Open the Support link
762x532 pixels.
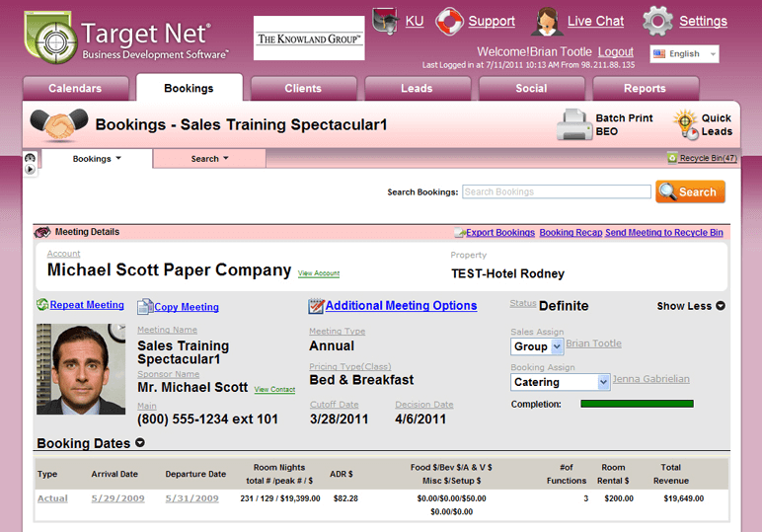pos(492,21)
